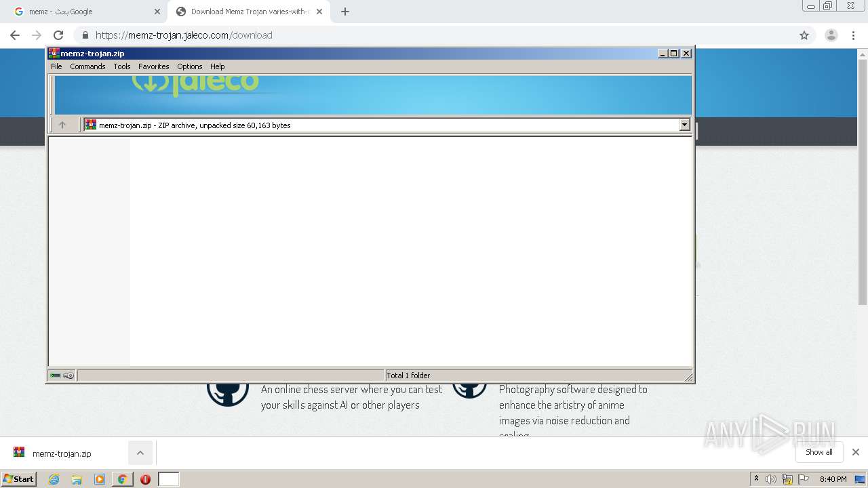Click the volume speaker tray icon
Screen dimensions: 868x488
tap(771, 479)
